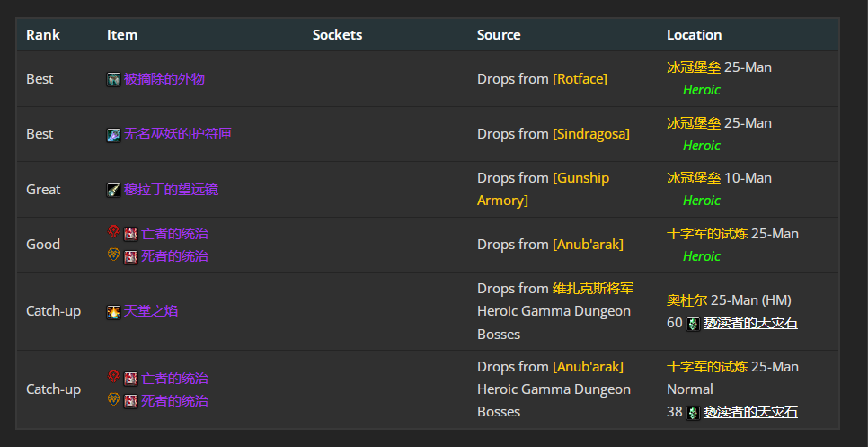Click the Rank column header
The height and width of the screenshot is (447, 868).
pos(43,35)
